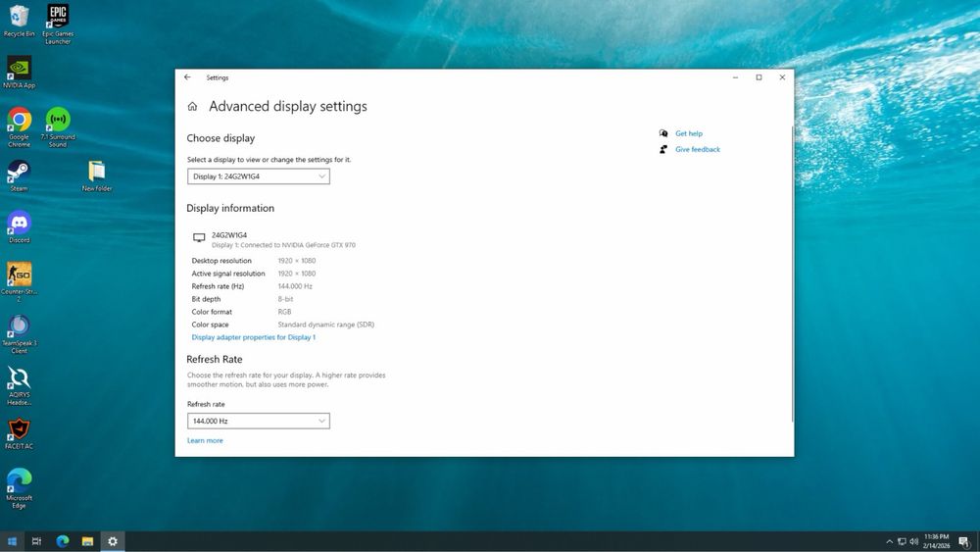Click the Steam desktop shortcut
Viewport: 980px width, 552px height.
(x=19, y=176)
